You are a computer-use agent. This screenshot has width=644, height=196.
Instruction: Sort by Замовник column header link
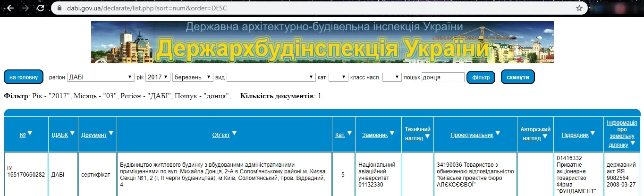point(375,135)
